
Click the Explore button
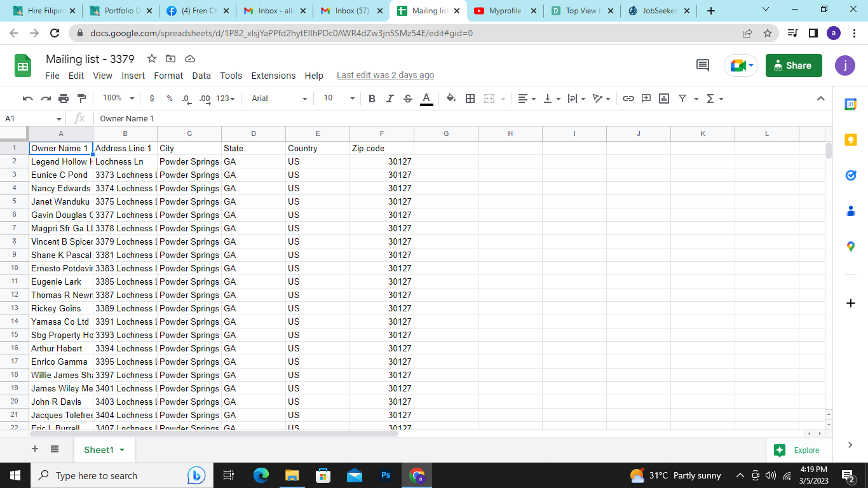(797, 450)
